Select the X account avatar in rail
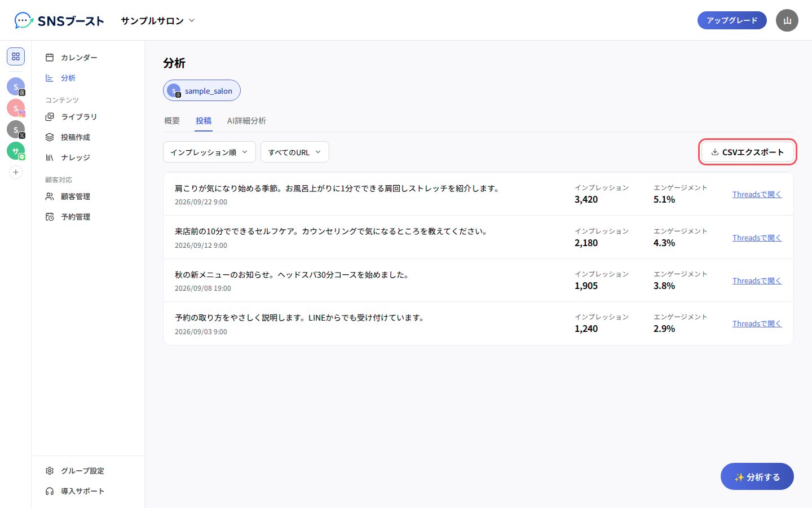This screenshot has width=812, height=508. [x=16, y=129]
